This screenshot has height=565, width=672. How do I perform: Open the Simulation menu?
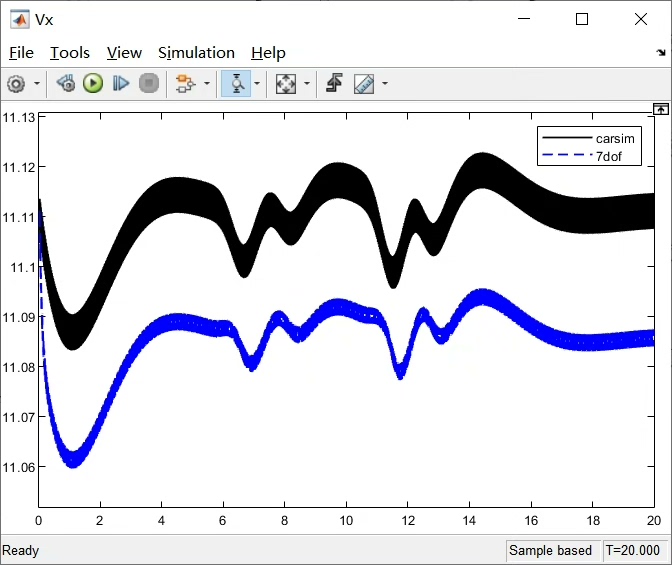(196, 53)
